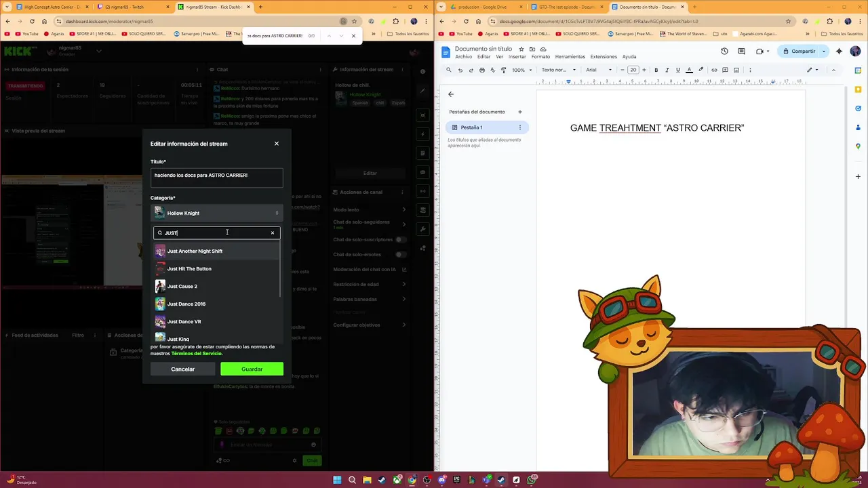Click search menus magnifier in Docs toolbar
The image size is (868, 488).
(448, 70)
